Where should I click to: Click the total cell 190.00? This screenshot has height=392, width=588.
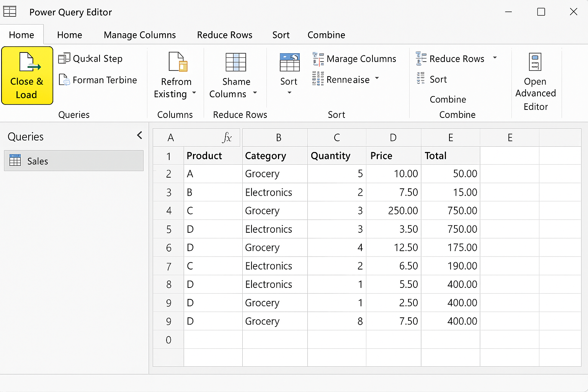coord(451,266)
